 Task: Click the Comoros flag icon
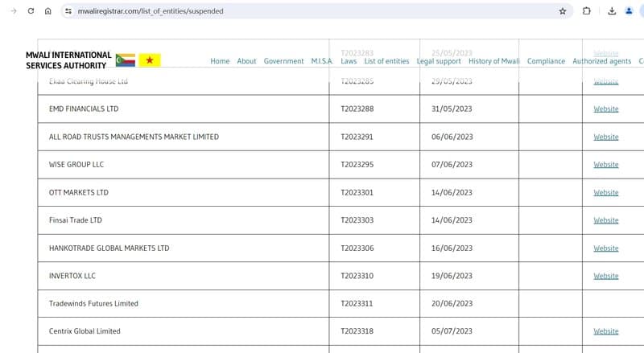pyautogui.click(x=126, y=60)
